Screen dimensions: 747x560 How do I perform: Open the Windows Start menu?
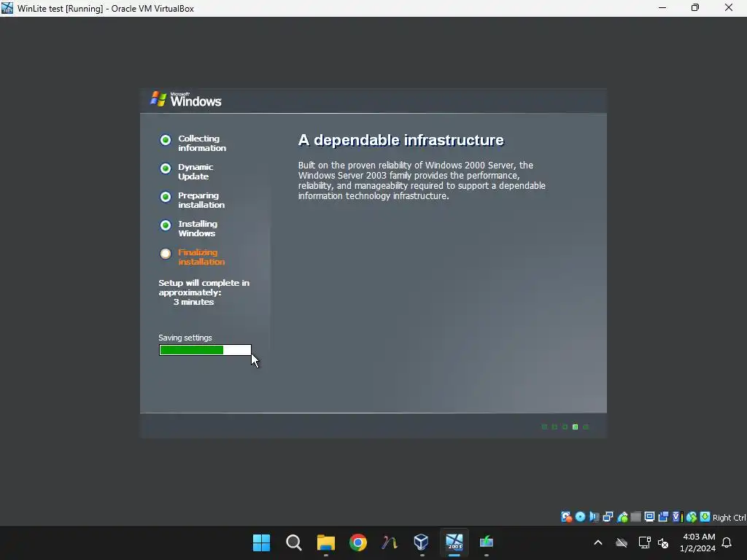click(262, 542)
